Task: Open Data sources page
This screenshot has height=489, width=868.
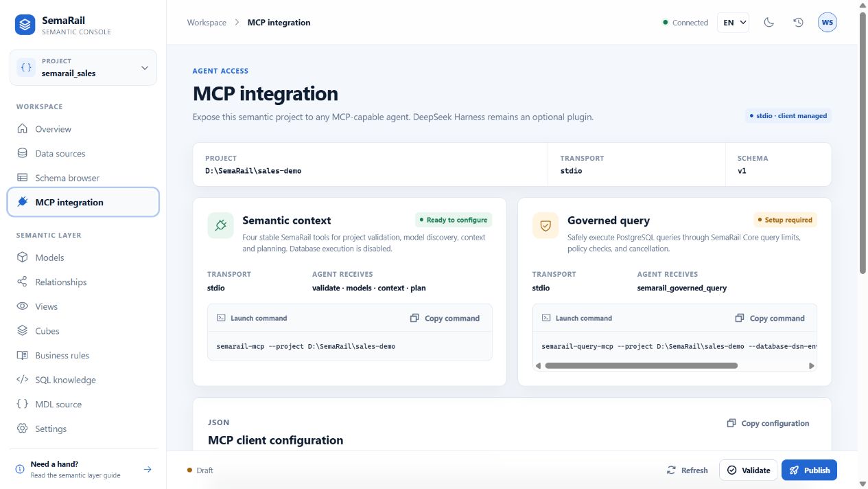Action: 83,153
